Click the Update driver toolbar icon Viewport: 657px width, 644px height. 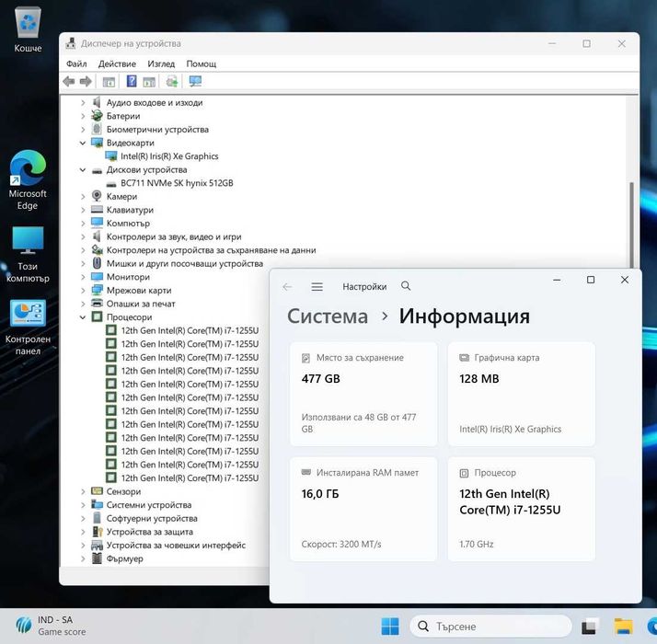click(172, 81)
